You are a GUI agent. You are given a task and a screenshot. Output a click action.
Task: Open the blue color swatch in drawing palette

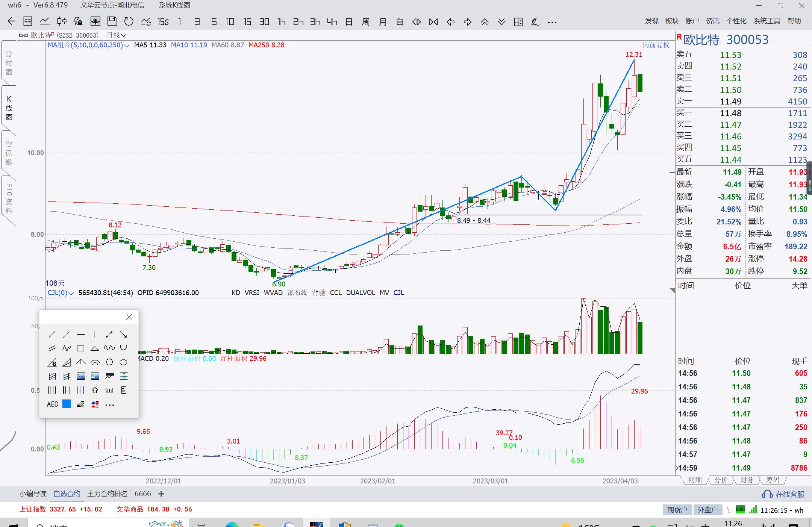coord(67,404)
